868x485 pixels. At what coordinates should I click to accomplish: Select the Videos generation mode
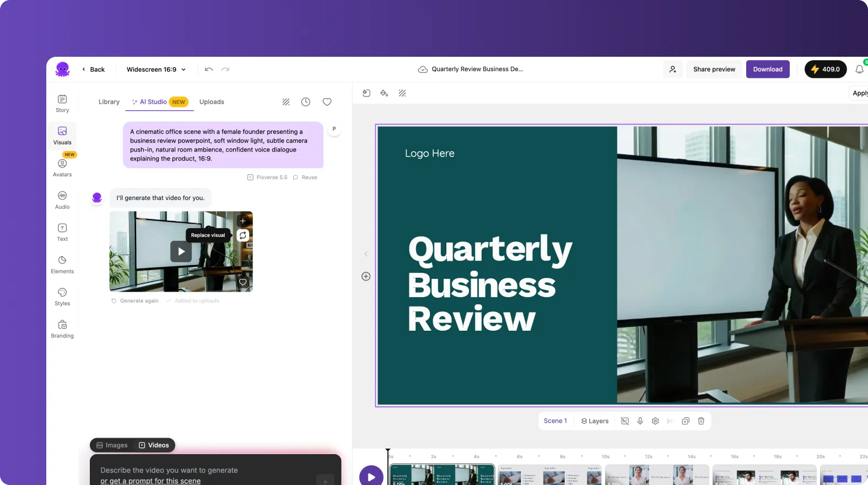tap(154, 445)
